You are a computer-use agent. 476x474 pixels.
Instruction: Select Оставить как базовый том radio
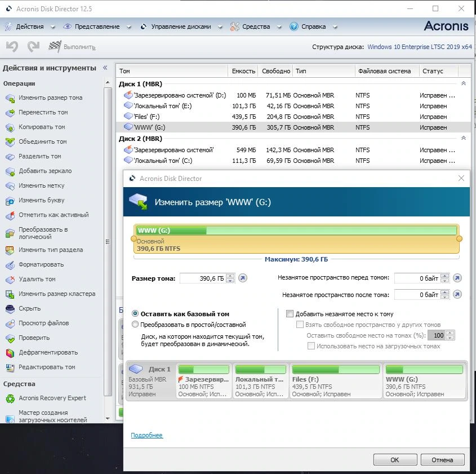[x=135, y=313]
